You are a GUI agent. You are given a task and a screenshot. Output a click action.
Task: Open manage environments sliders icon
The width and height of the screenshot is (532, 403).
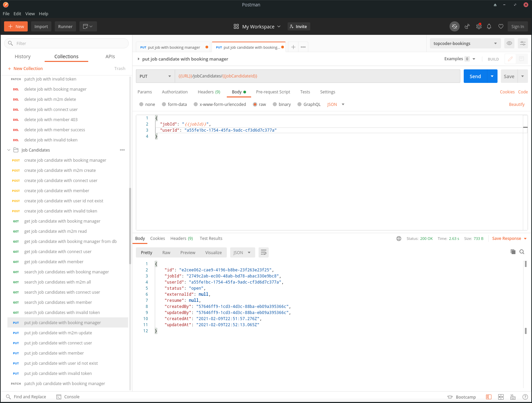tap(523, 43)
